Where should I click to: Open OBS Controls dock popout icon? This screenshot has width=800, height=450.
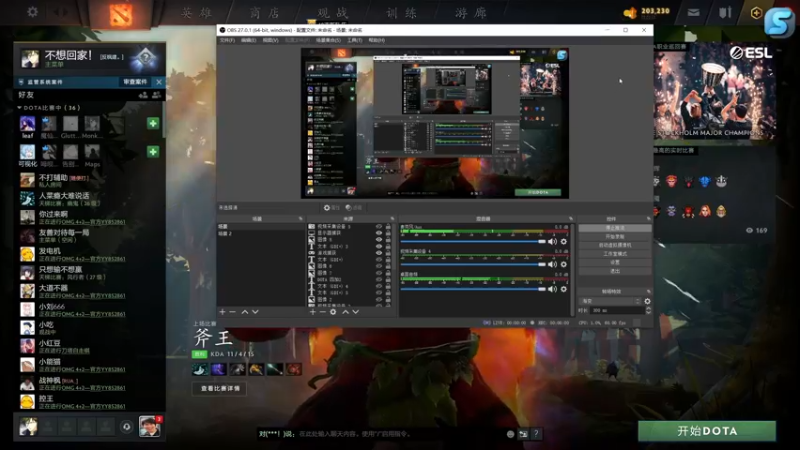pos(648,219)
